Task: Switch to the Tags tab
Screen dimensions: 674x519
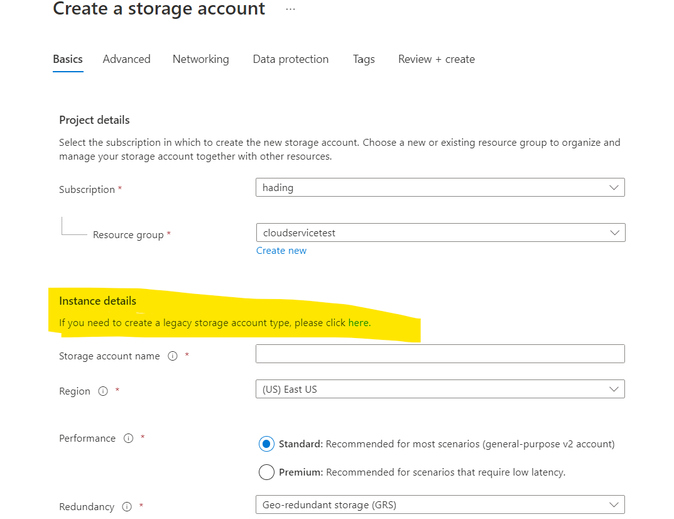Action: (x=364, y=59)
